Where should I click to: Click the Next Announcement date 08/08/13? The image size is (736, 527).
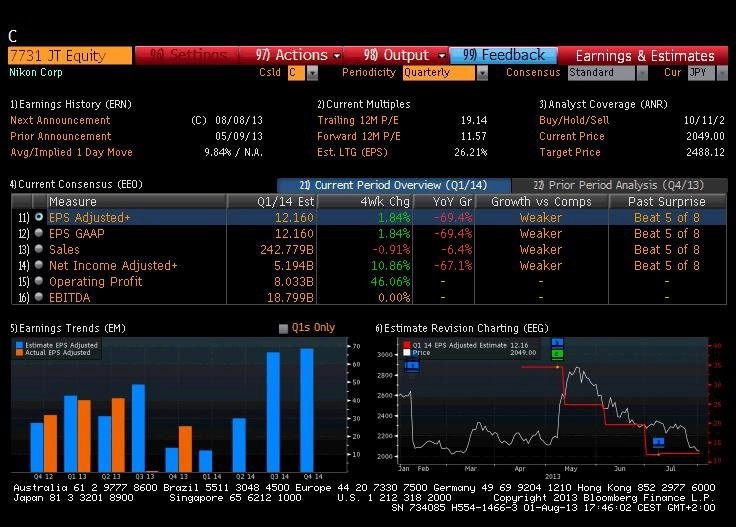[x=239, y=120]
